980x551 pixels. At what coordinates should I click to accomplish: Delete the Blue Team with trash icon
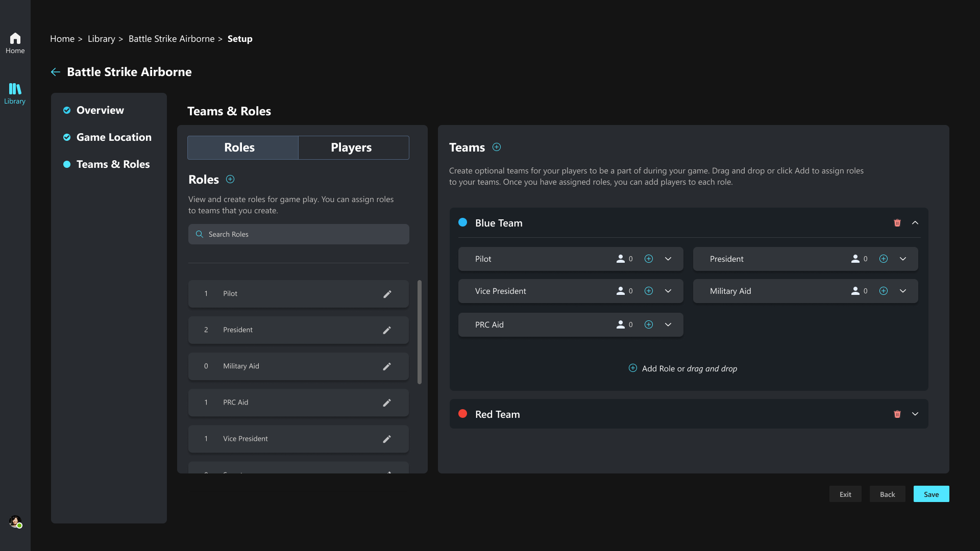click(x=897, y=223)
